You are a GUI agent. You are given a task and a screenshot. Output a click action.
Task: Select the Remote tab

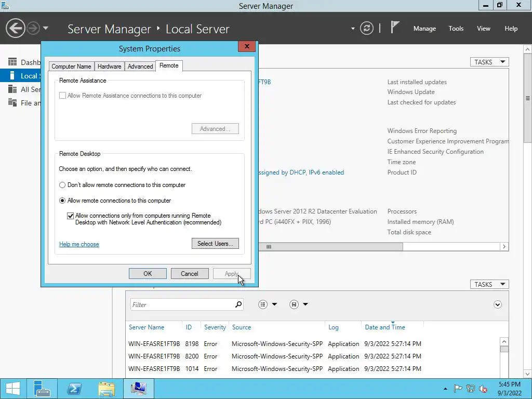tap(169, 66)
